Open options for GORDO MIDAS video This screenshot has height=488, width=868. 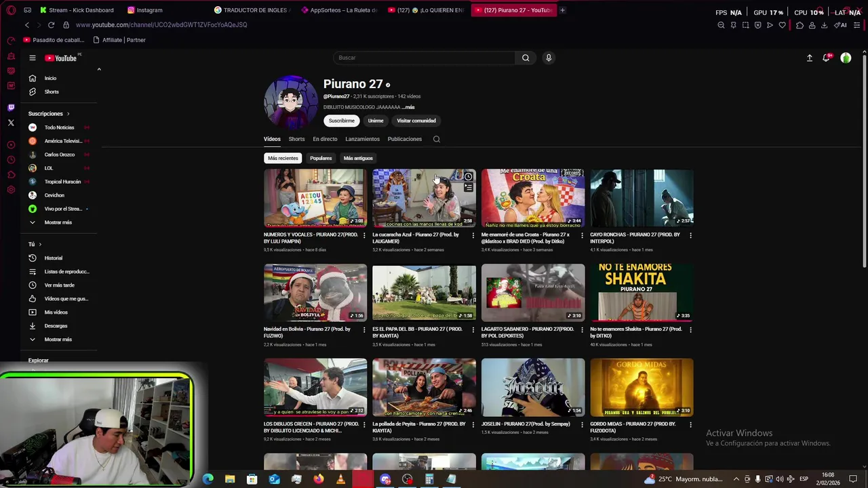click(x=690, y=425)
